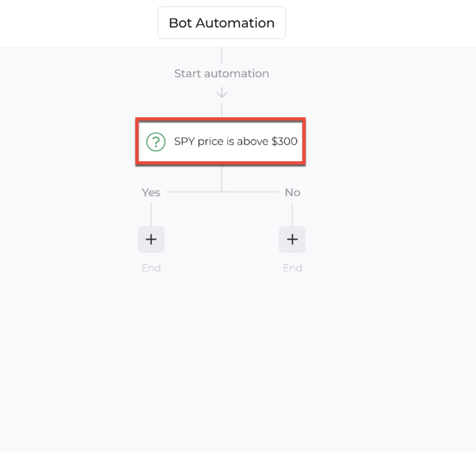
Task: Click the End label under Yes branch
Action: coord(151,268)
